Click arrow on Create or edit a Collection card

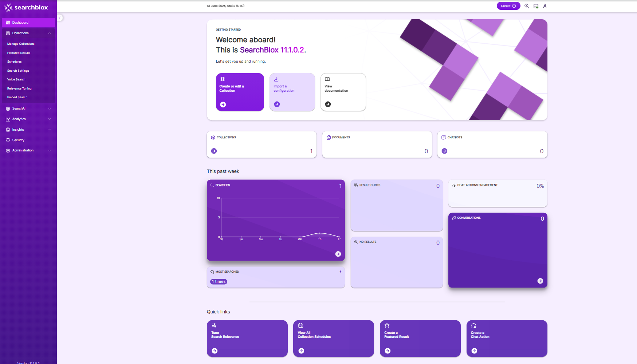click(x=223, y=104)
